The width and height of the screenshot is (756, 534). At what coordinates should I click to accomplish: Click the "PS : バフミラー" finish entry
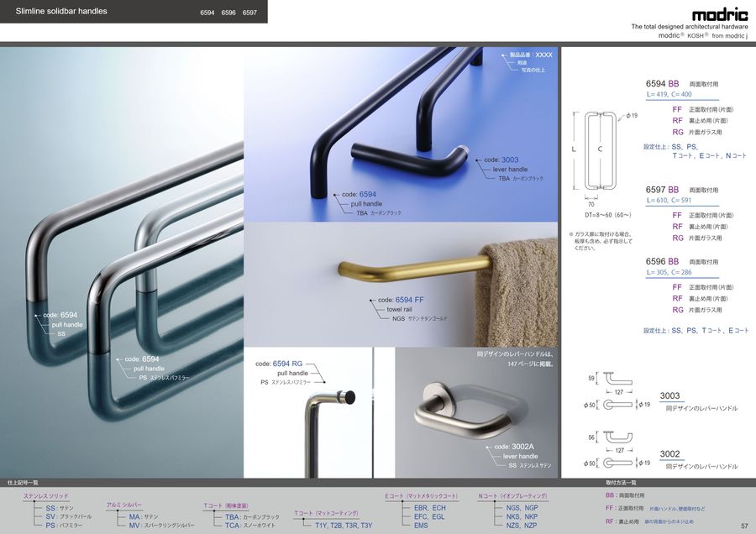pos(64,526)
